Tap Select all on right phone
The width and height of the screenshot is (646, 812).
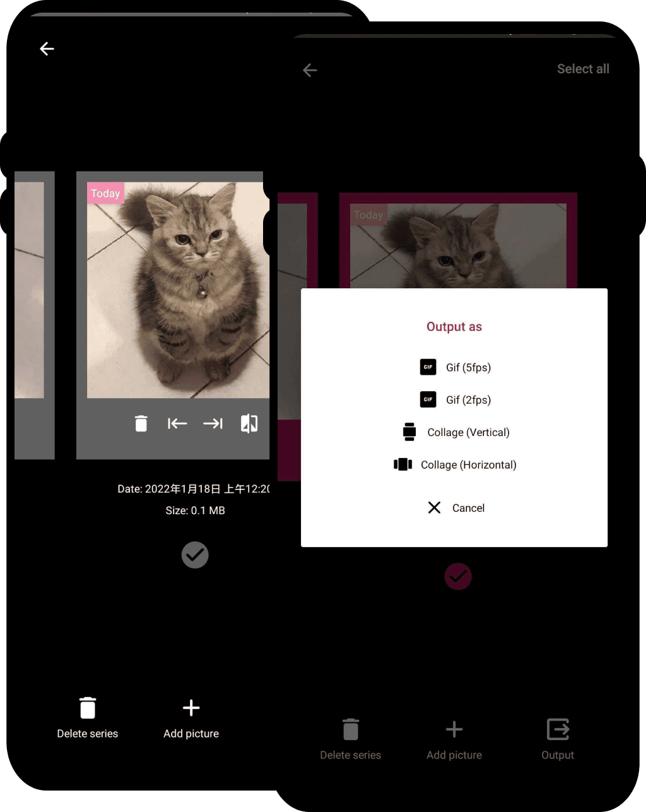pyautogui.click(x=583, y=69)
